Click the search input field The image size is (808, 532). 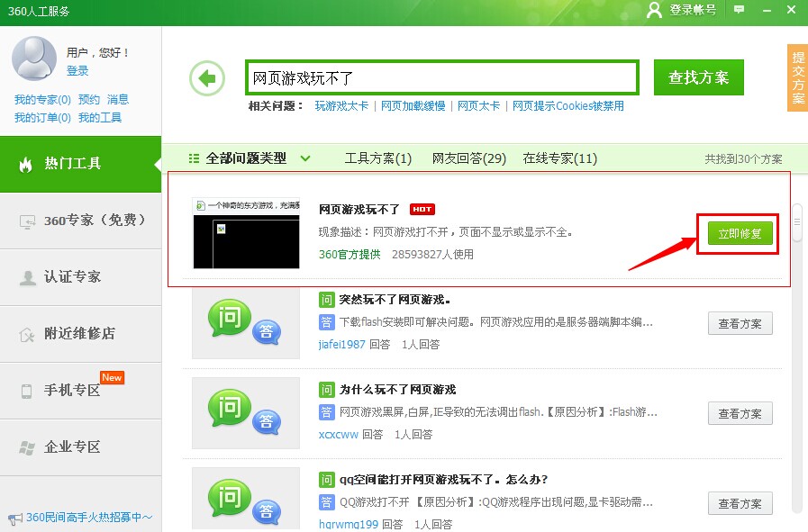442,77
